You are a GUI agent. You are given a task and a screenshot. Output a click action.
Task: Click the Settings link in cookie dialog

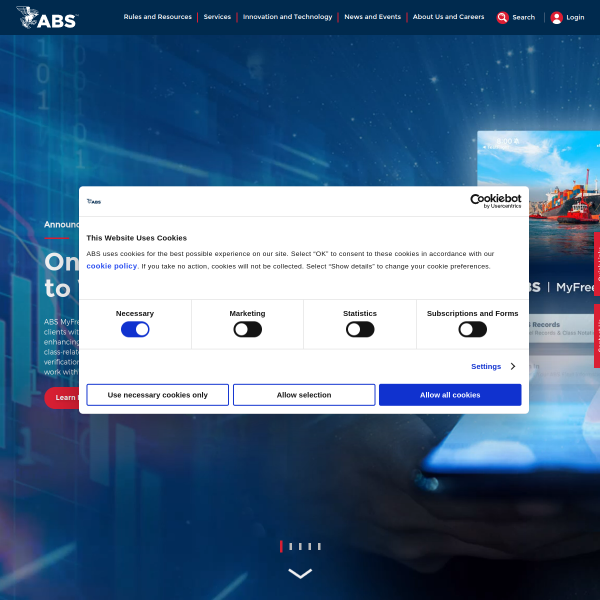(486, 367)
